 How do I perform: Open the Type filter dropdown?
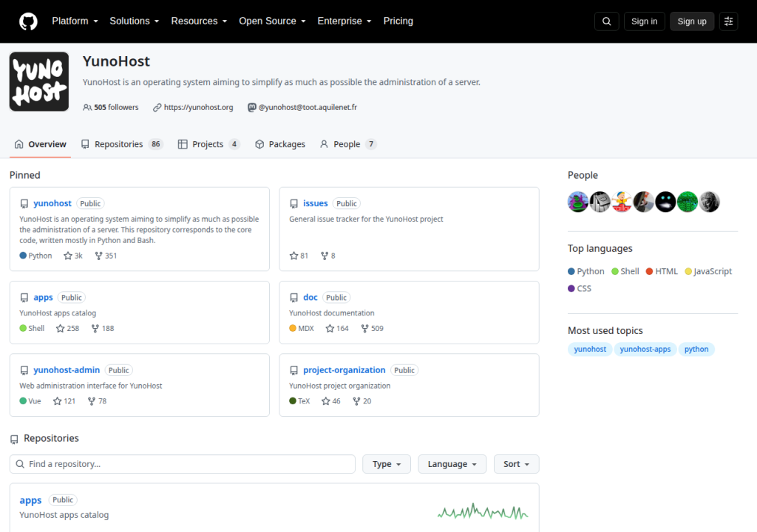386,464
